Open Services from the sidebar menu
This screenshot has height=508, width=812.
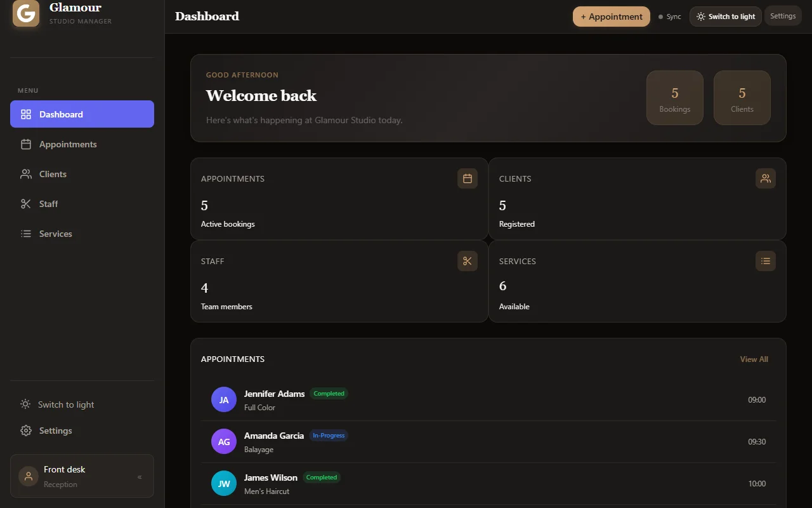click(82, 234)
